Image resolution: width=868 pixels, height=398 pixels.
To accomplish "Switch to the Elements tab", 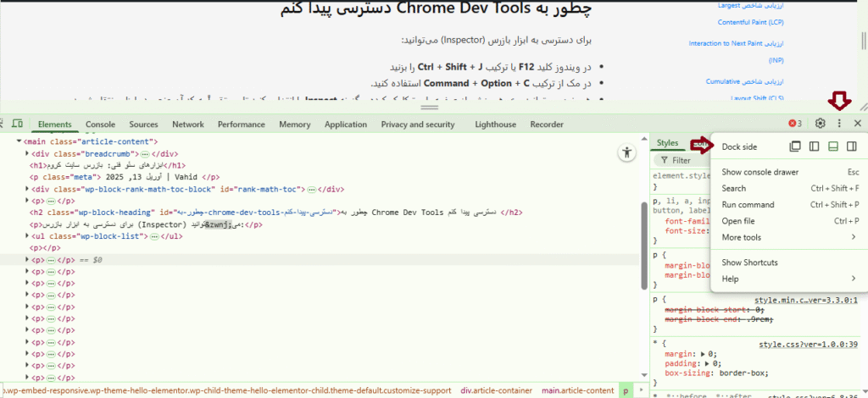I will tap(55, 124).
